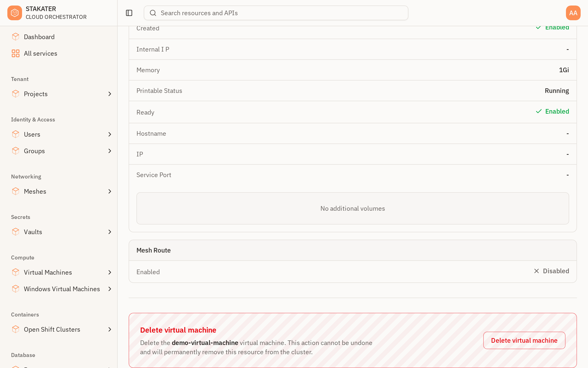Expand the Projects chevron

coord(110,94)
